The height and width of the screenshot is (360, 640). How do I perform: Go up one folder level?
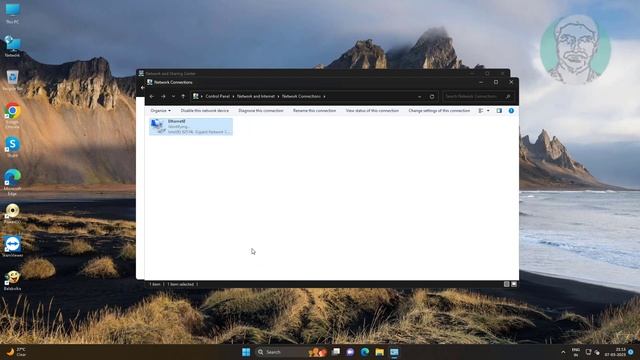[183, 96]
